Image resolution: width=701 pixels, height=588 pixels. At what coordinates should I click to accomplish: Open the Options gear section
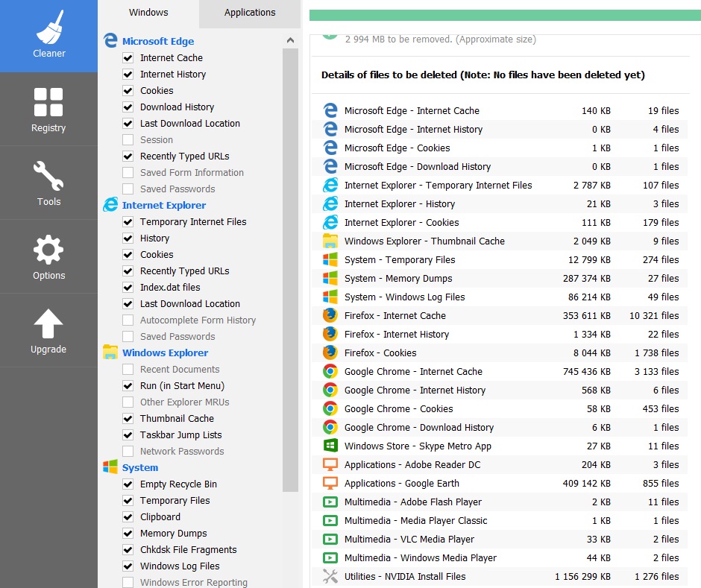tap(48, 257)
